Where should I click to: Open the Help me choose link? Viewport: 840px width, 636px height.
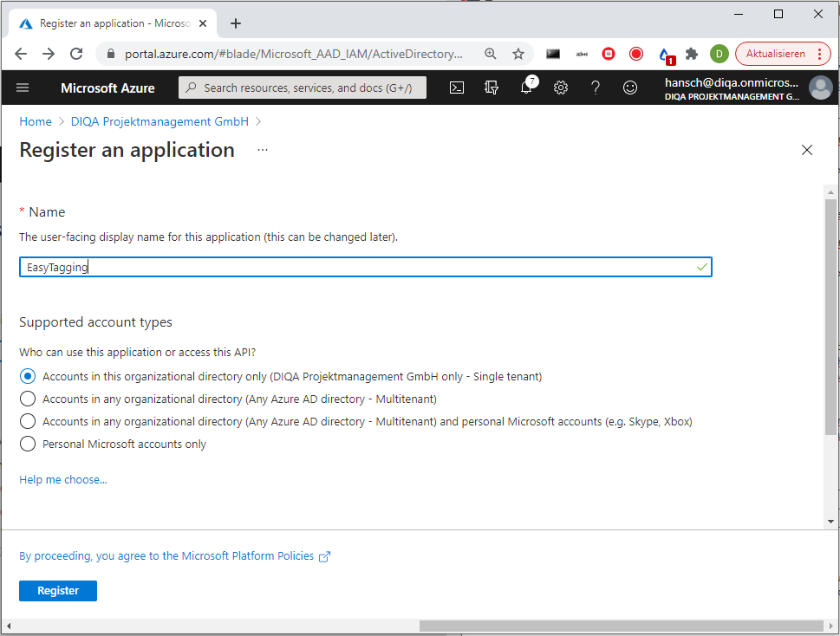pyautogui.click(x=63, y=480)
